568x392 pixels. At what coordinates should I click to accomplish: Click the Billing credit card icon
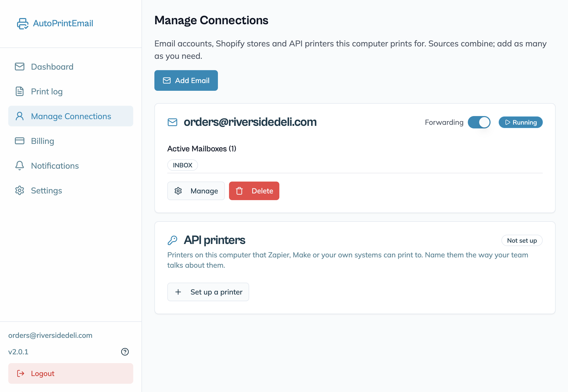(20, 141)
